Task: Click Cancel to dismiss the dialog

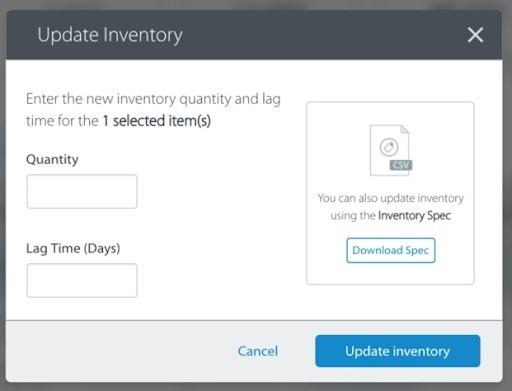Action: 258,351
